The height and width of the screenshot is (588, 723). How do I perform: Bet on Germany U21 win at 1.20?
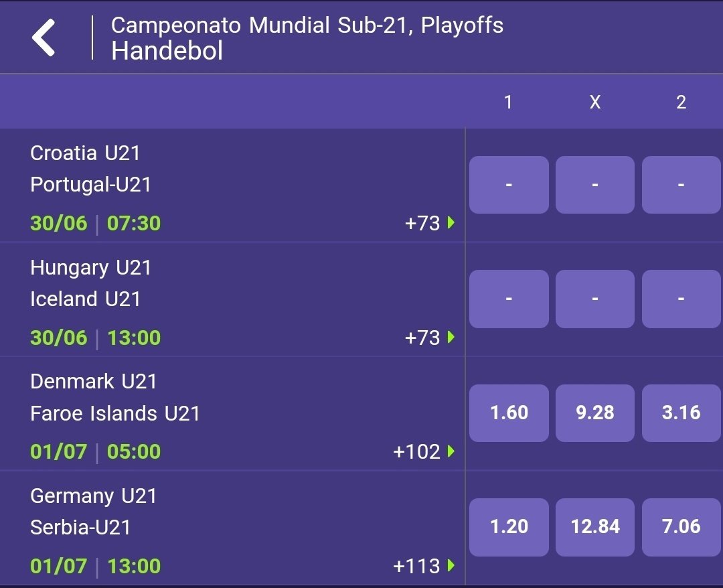[x=509, y=527]
